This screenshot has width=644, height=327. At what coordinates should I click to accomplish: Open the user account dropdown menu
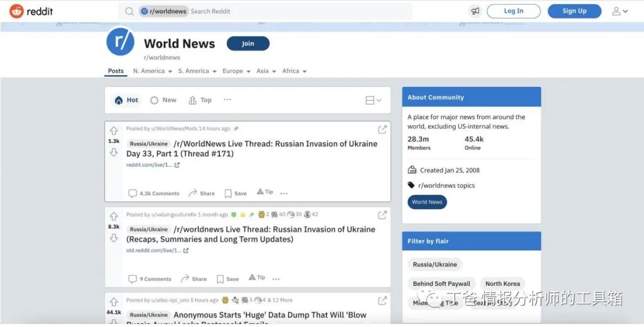tap(620, 11)
